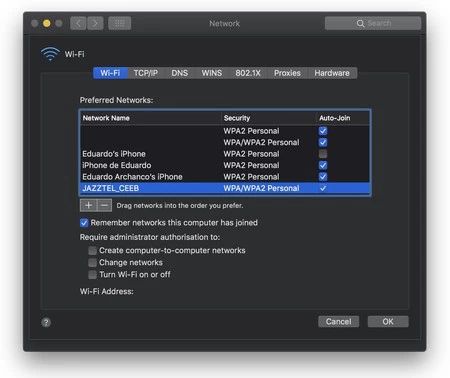Check Turn Wi-Fi on or off box
Viewport: 450px width, 378px height.
[92, 275]
